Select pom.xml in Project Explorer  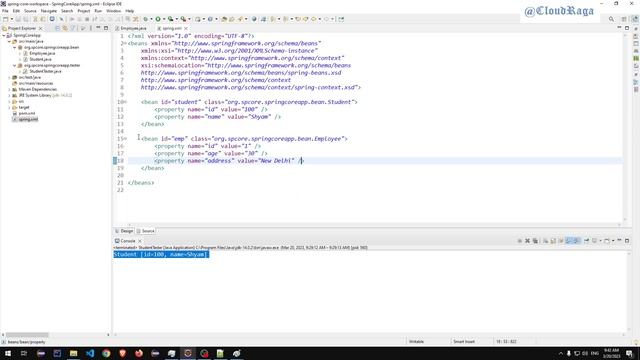[27, 113]
